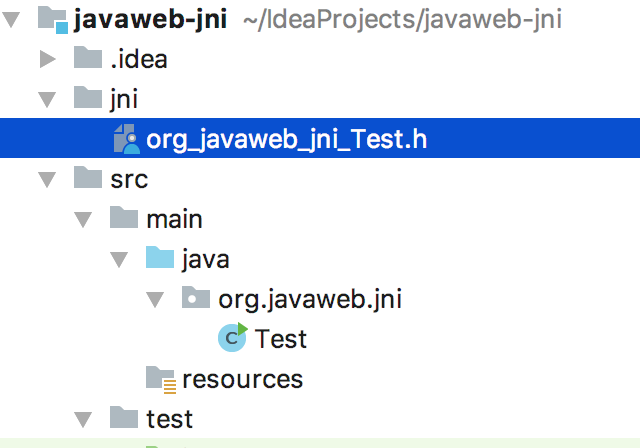This screenshot has height=448, width=640.
Task: Click the blue java source root folder icon
Action: click(x=160, y=257)
